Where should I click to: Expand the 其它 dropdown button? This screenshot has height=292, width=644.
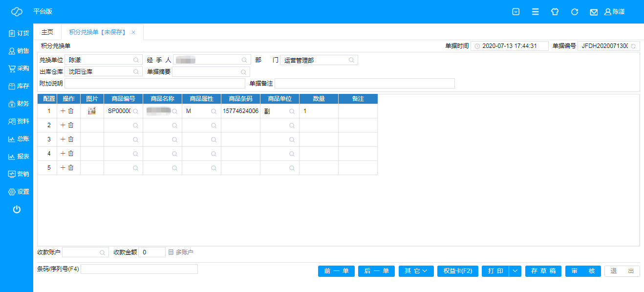[x=416, y=271]
